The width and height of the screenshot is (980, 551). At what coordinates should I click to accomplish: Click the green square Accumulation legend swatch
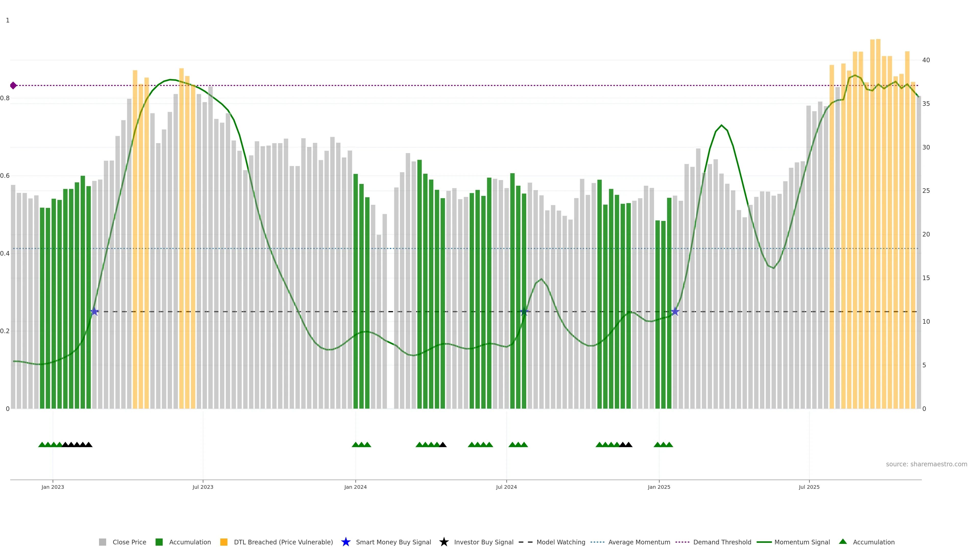tap(159, 542)
